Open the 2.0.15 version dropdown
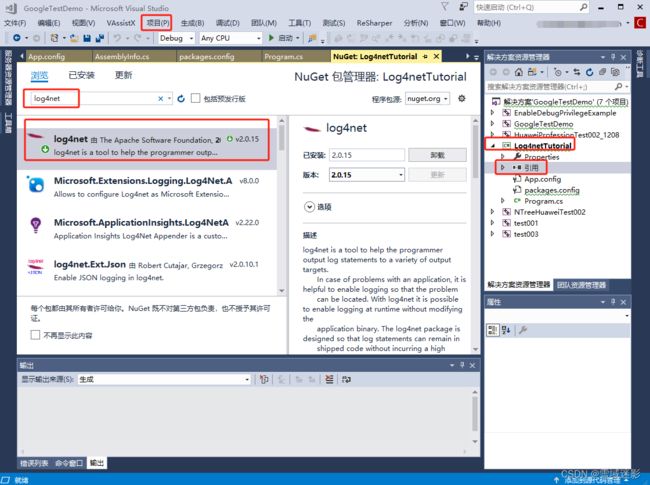The height and width of the screenshot is (485, 650). 367,175
